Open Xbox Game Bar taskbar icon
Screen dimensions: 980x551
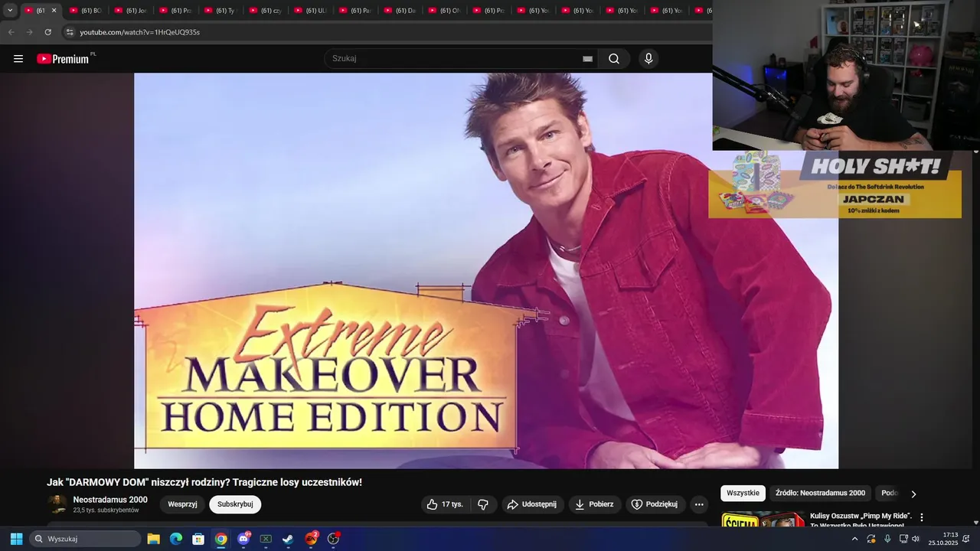point(266,539)
